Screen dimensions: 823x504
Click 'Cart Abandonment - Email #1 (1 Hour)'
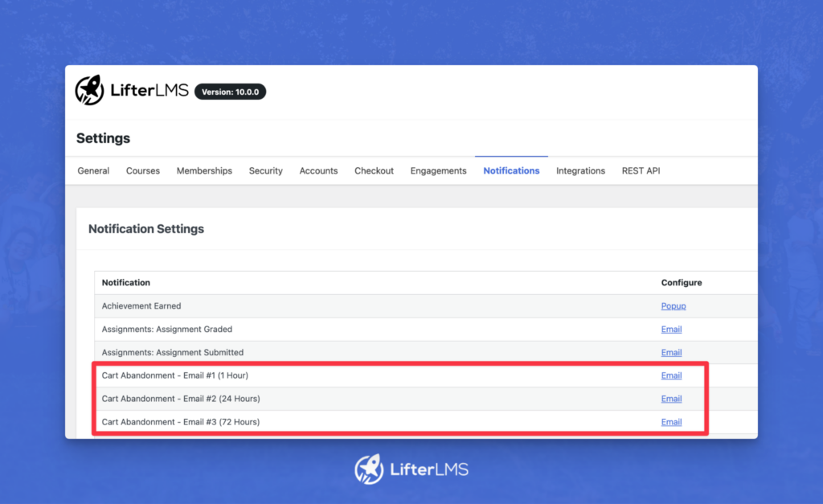(174, 375)
